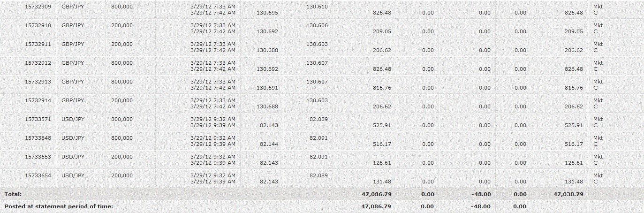Click the 130.610 price value

(x=317, y=7)
